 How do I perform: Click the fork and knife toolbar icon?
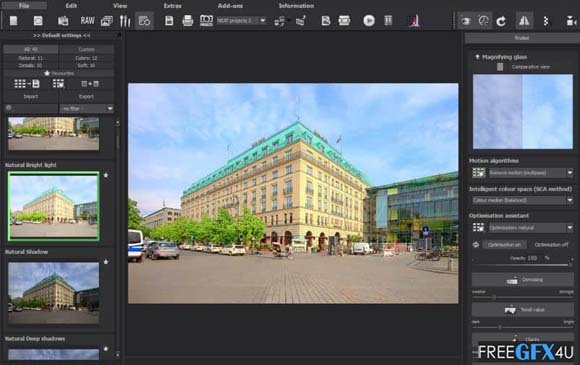point(125,21)
